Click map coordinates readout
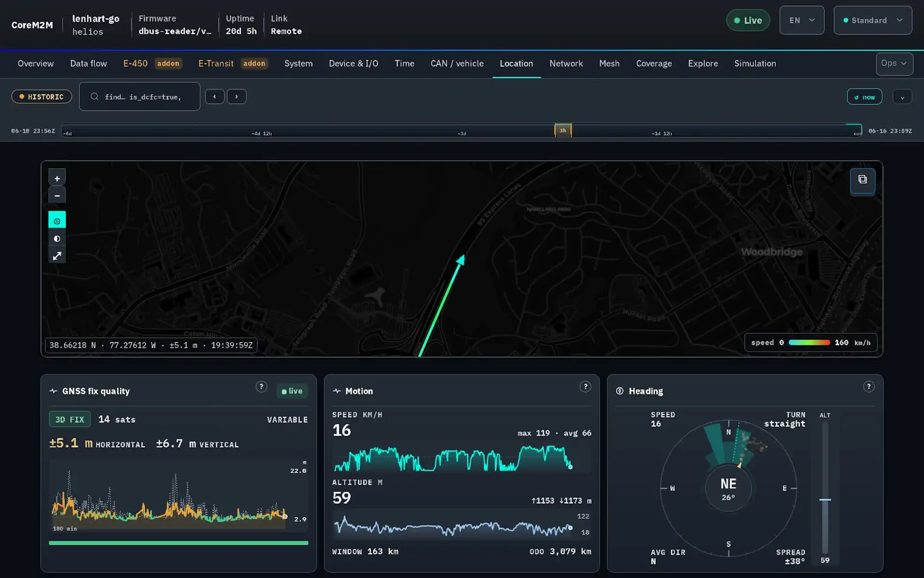This screenshot has height=578, width=924. (151, 345)
